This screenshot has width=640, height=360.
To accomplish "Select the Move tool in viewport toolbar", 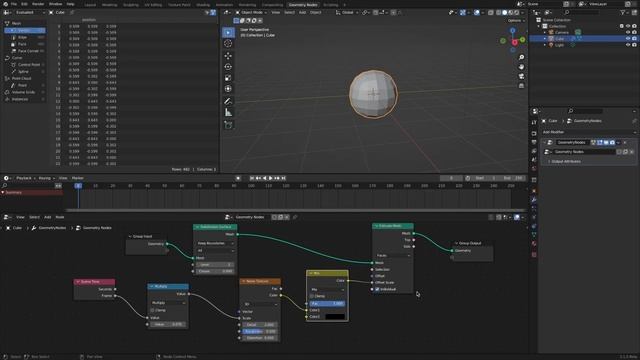I will click(228, 56).
